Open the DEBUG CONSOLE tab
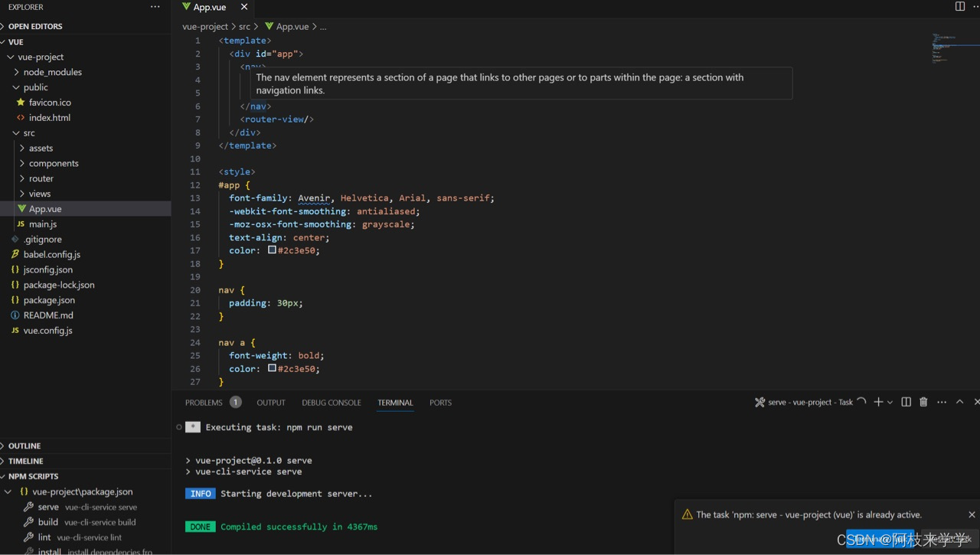 click(x=332, y=403)
